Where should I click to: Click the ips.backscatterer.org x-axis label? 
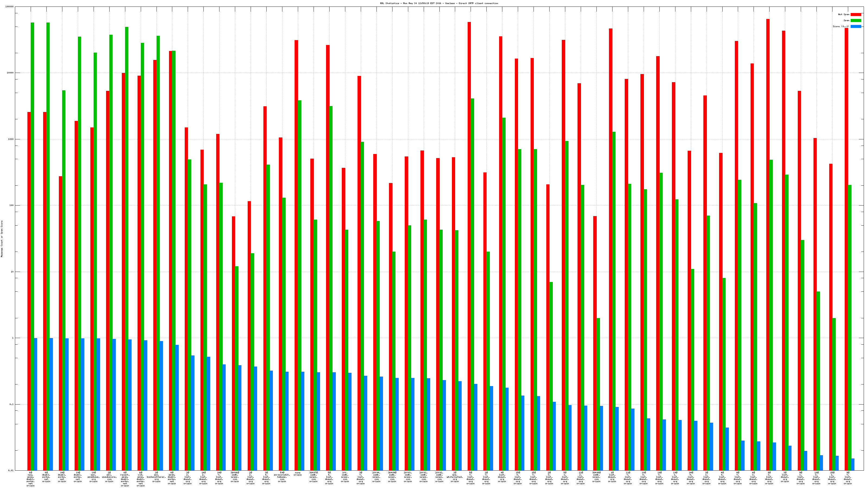click(x=156, y=477)
